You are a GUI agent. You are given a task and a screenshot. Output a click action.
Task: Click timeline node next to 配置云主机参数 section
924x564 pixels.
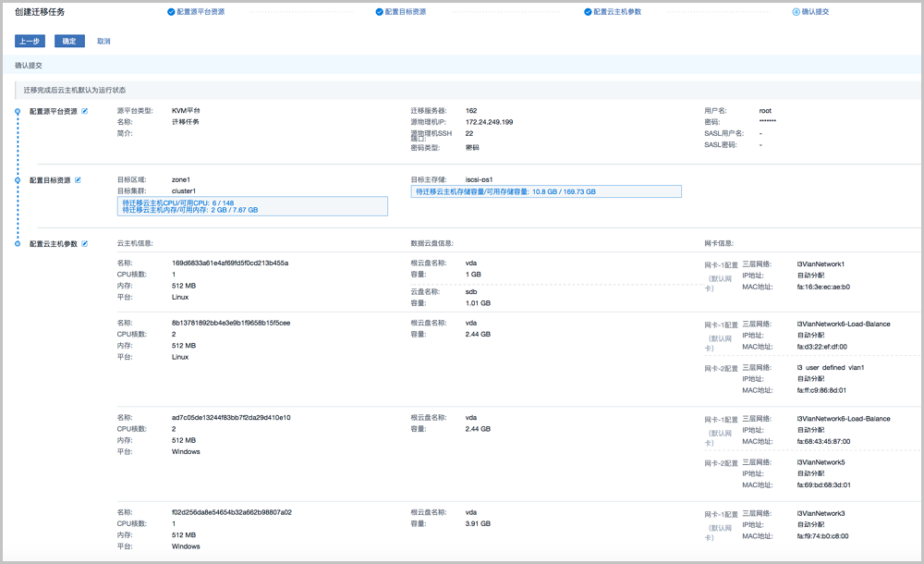coord(17,244)
